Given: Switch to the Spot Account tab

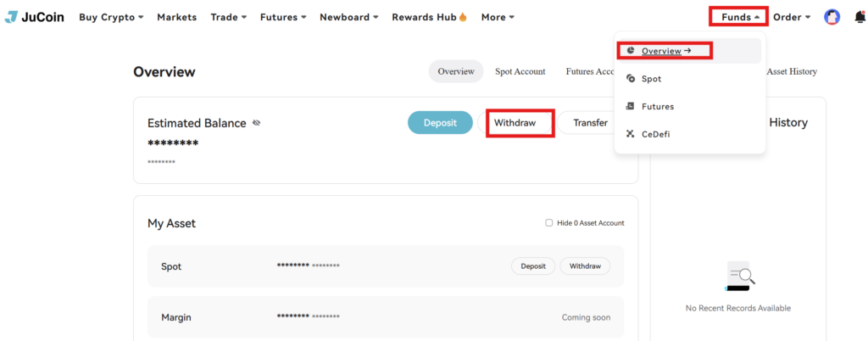Looking at the screenshot, I should click(x=520, y=71).
